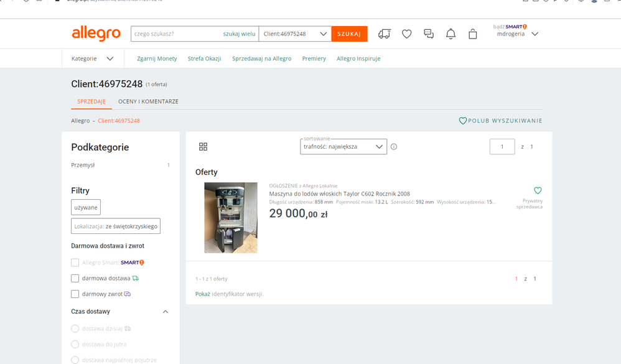Viewport: 621px width, 364px height.
Task: Open notifications bell icon
Action: click(x=451, y=34)
